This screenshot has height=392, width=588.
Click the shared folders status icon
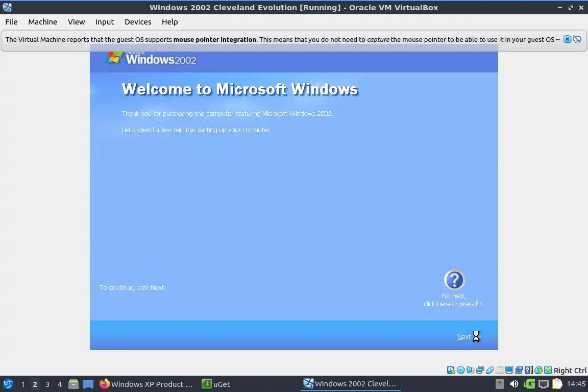(x=500, y=370)
